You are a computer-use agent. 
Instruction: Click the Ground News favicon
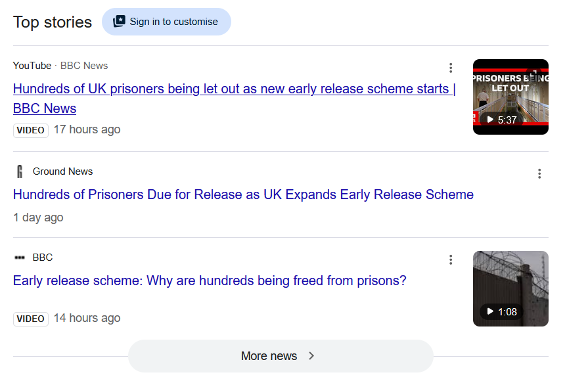point(20,171)
